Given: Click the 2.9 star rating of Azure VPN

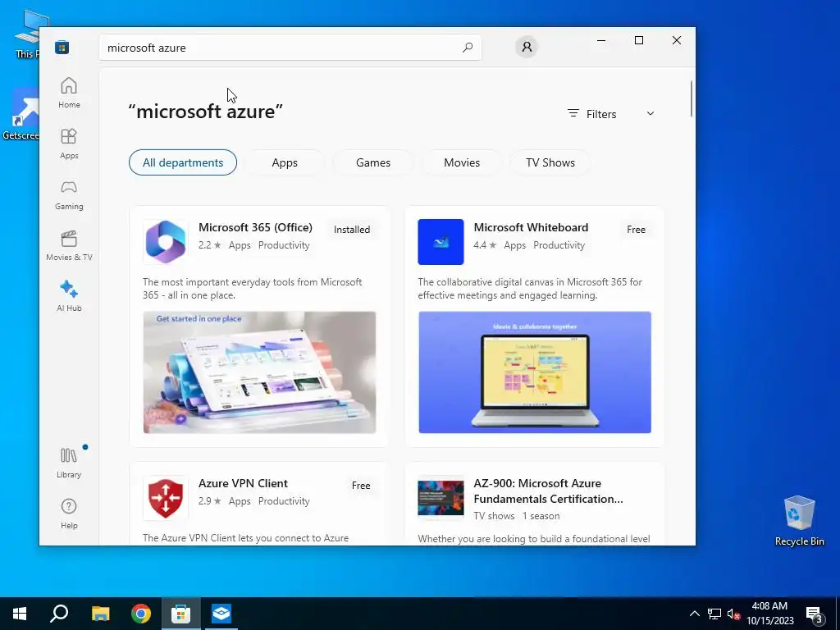Looking at the screenshot, I should point(209,501).
